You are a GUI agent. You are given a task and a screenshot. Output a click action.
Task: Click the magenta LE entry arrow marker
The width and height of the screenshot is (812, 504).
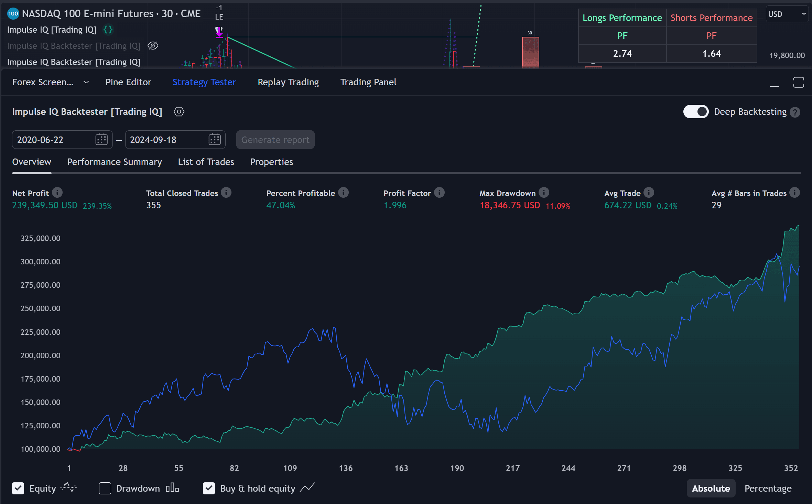[219, 32]
